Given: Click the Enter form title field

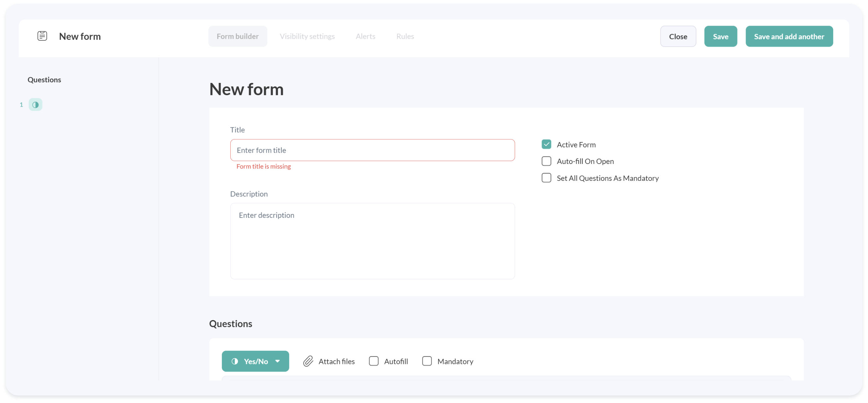Looking at the screenshot, I should pos(372,150).
